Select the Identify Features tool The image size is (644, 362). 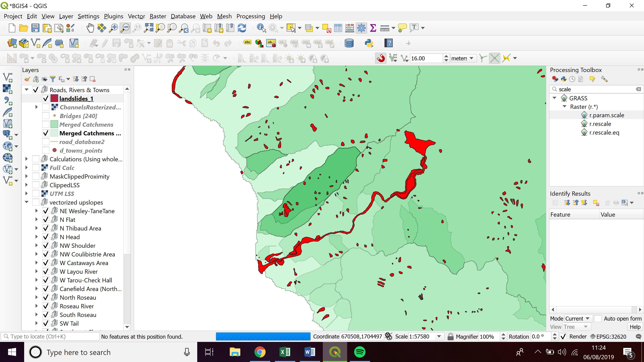pyautogui.click(x=261, y=28)
